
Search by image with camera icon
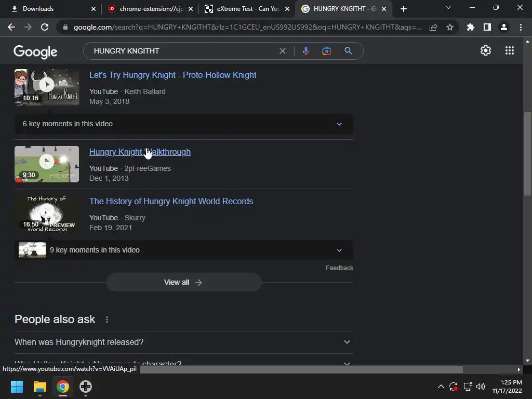[326, 51]
